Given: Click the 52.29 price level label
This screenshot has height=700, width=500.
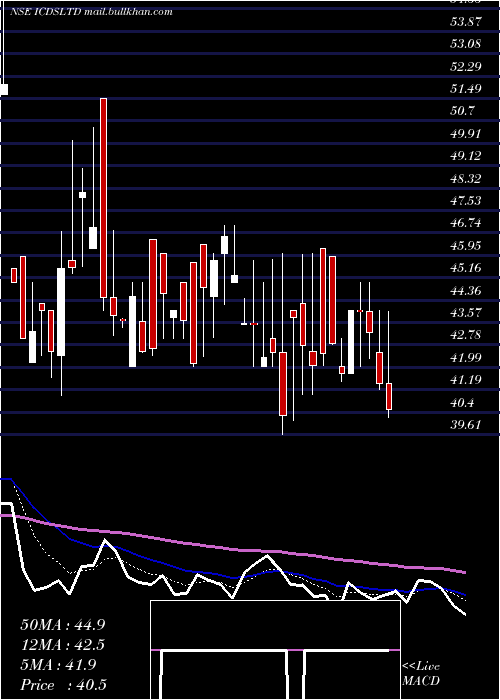Looking at the screenshot, I should pos(466,66).
